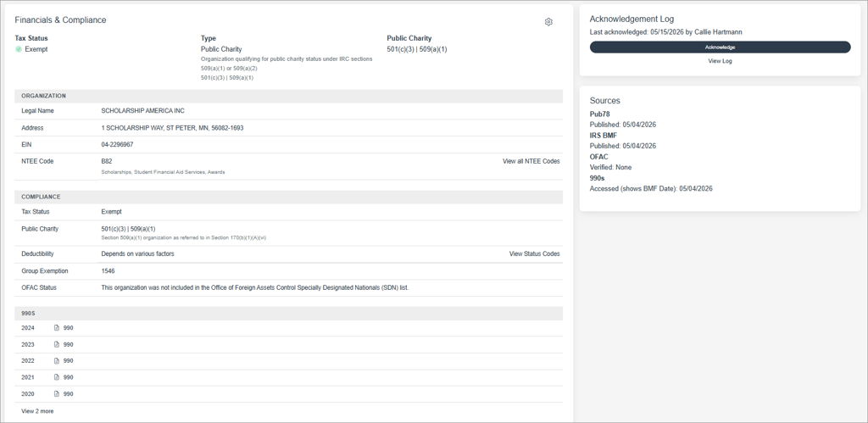Click the Public Charity value under Type
868x423 pixels.
coord(221,49)
